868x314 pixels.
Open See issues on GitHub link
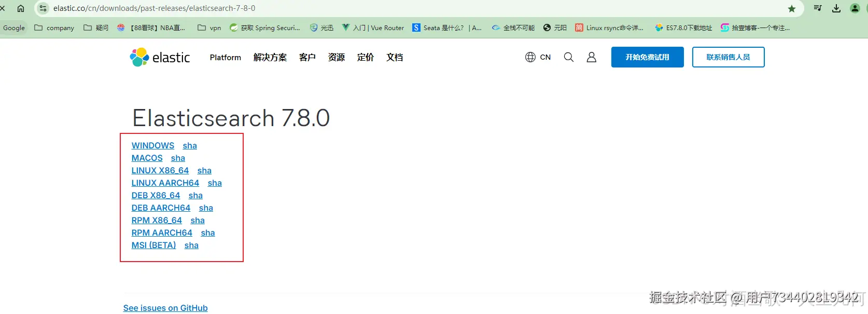pyautogui.click(x=165, y=308)
